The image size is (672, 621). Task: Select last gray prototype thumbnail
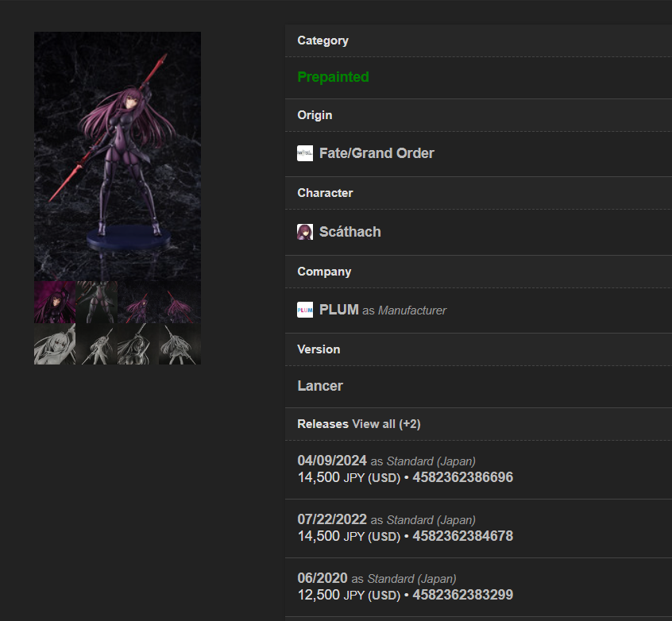[x=180, y=344]
